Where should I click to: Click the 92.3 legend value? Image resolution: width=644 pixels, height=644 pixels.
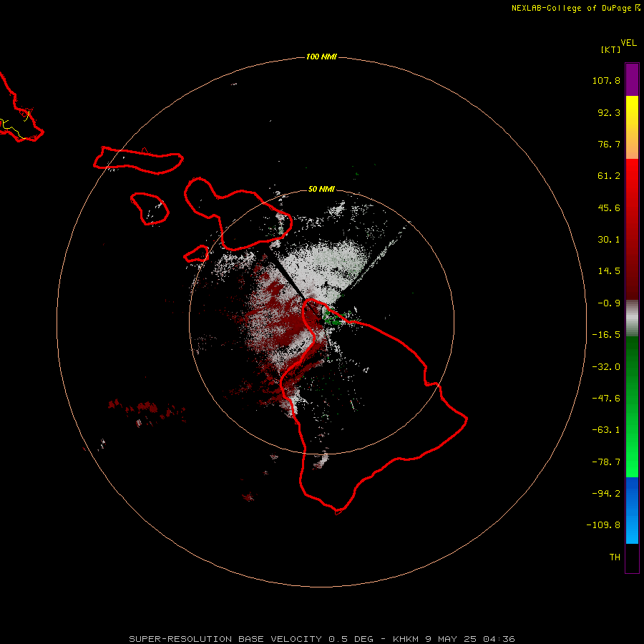609,112
